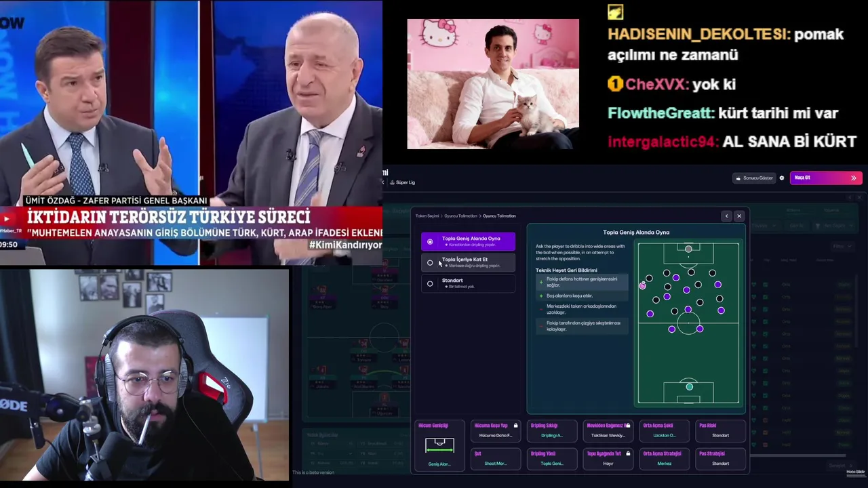Image resolution: width=868 pixels, height=488 pixels.
Task: Click the 'Maça Git' button
Action: point(826,178)
